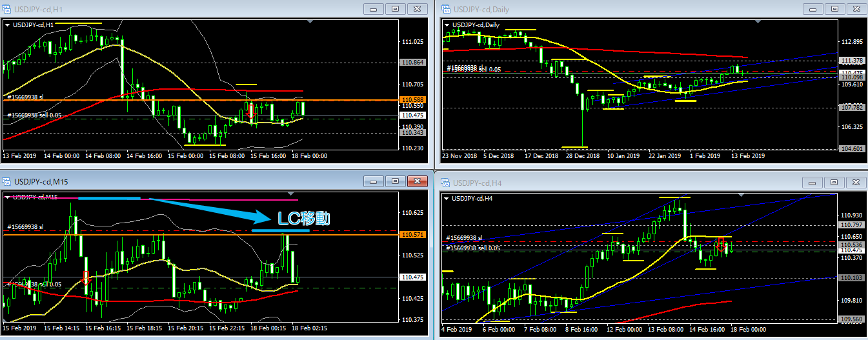Click the 109.560 price tag in H4 chart
This screenshot has width=868, height=340.
[851, 319]
